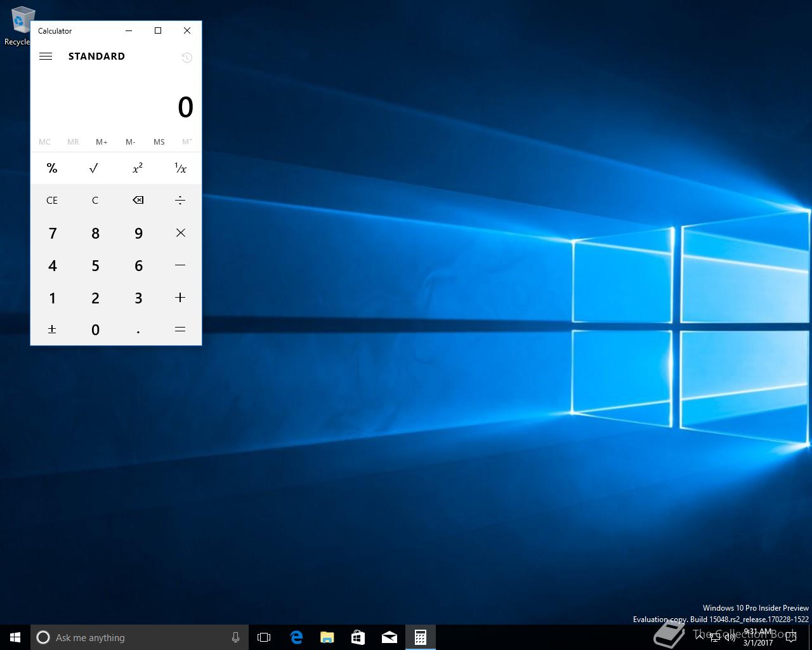Click digit 1 on the keypad
This screenshot has width=812, height=650.
(x=52, y=298)
